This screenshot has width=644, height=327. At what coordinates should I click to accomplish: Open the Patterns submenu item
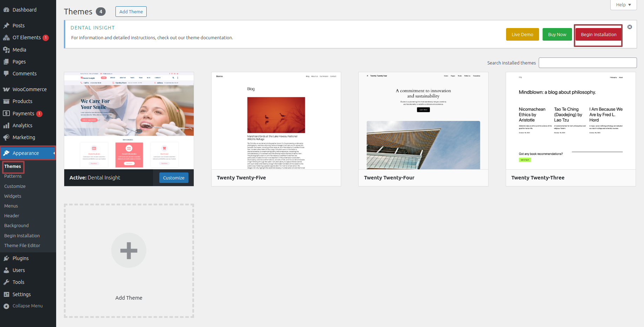click(x=13, y=176)
